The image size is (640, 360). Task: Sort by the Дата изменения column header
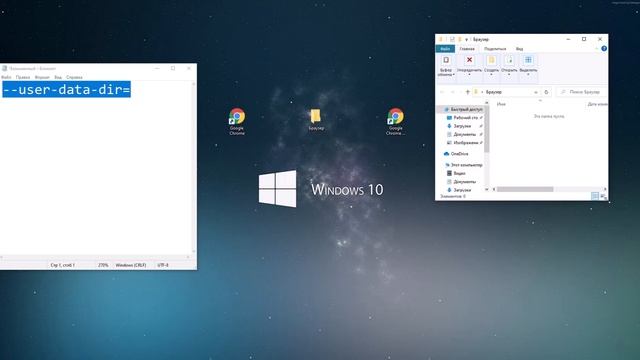coord(597,104)
